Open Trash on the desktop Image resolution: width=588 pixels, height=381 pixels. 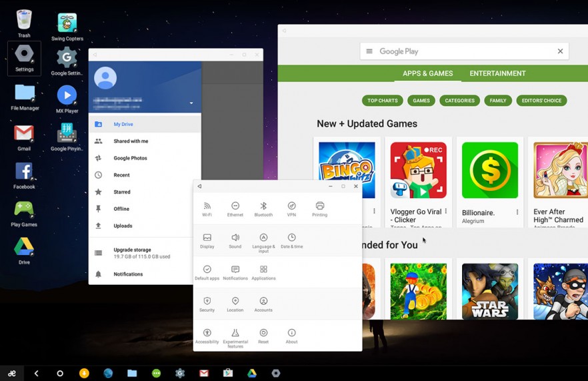(x=24, y=23)
